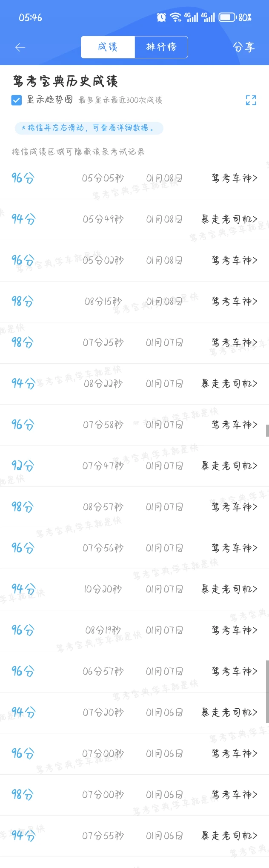This screenshot has width=269, height=868.
Task: Open 驾考车神 details for 06分57秒 record
Action: coord(235,671)
